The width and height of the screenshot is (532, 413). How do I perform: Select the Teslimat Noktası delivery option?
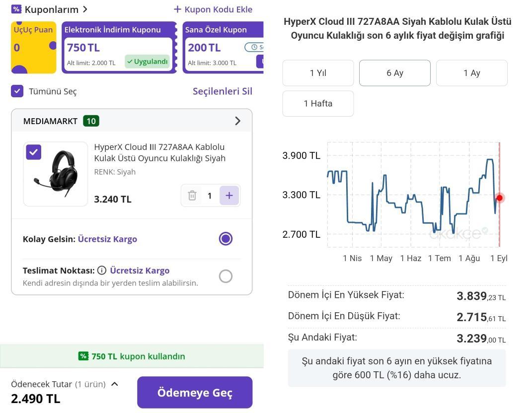tap(226, 276)
